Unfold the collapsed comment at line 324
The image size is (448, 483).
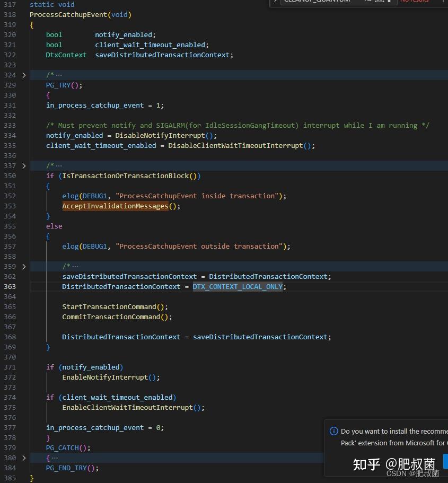pyautogui.click(x=24, y=75)
